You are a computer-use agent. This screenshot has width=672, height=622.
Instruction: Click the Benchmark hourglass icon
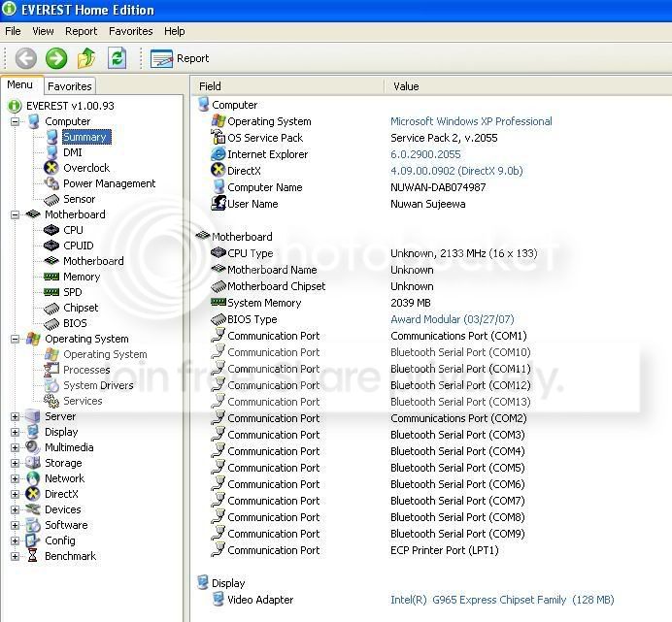click(x=33, y=556)
